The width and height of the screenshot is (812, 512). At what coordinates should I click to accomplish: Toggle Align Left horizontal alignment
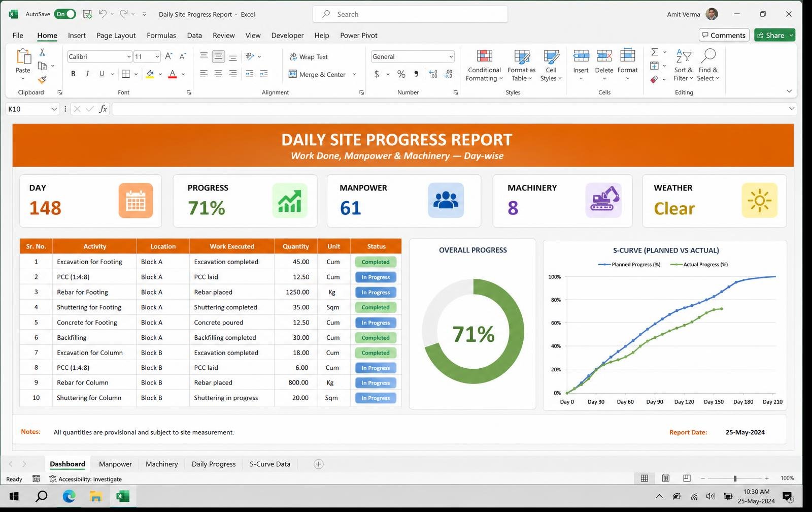coord(204,74)
